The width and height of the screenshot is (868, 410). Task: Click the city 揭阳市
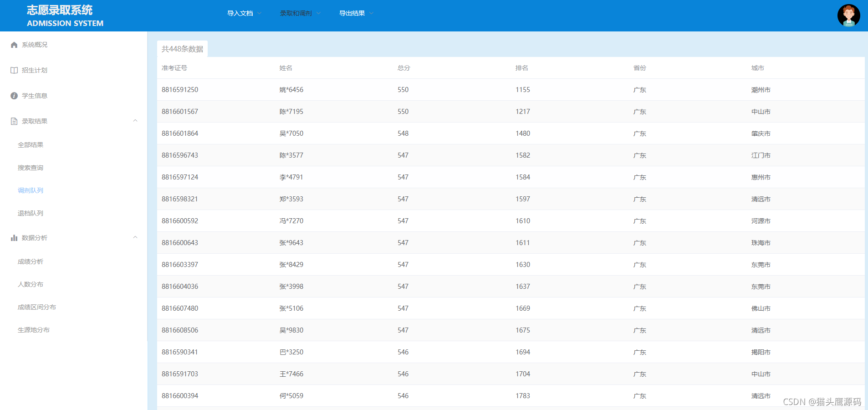pyautogui.click(x=761, y=352)
